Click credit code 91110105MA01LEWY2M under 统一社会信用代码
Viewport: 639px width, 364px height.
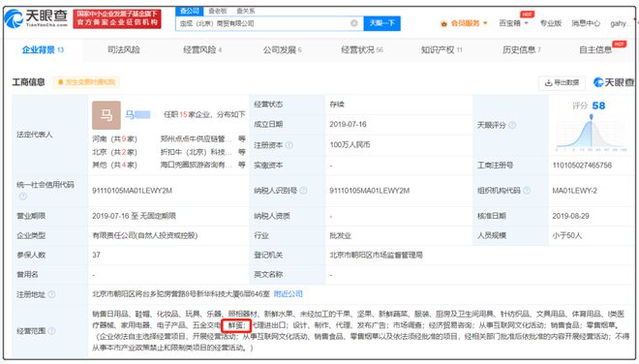pyautogui.click(x=132, y=191)
